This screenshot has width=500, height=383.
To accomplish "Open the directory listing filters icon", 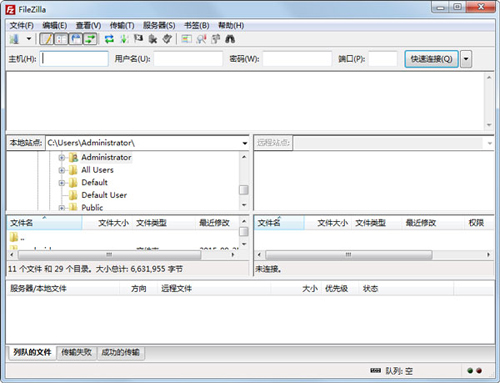I will pyautogui.click(x=186, y=39).
